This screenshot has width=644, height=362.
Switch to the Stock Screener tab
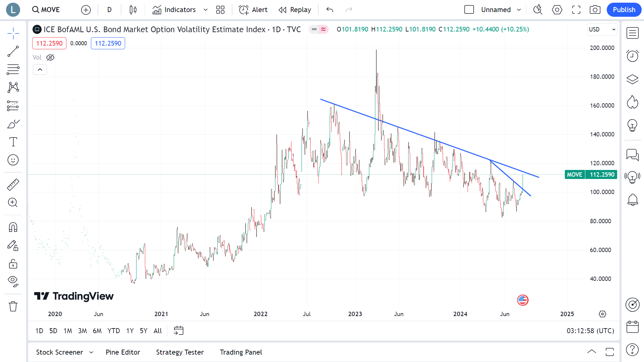[59, 352]
